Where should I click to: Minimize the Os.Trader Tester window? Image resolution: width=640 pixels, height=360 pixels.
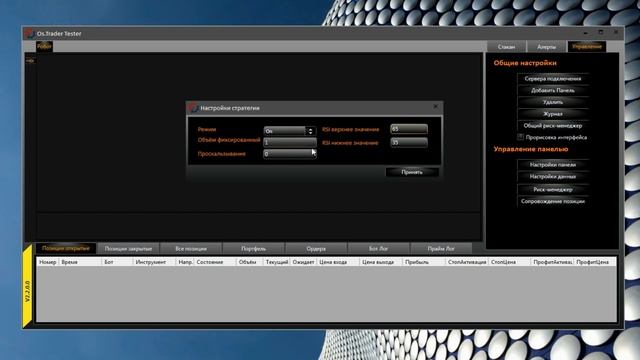(x=586, y=32)
